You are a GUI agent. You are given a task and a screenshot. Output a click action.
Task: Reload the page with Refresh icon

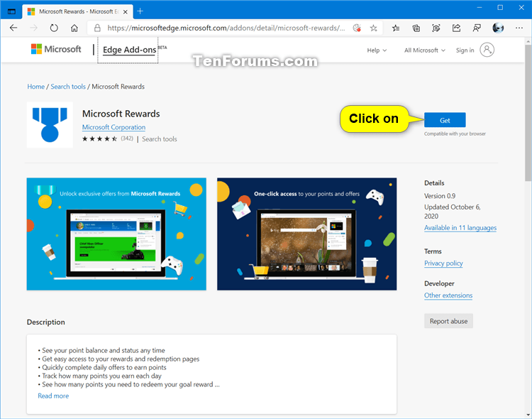click(x=54, y=28)
